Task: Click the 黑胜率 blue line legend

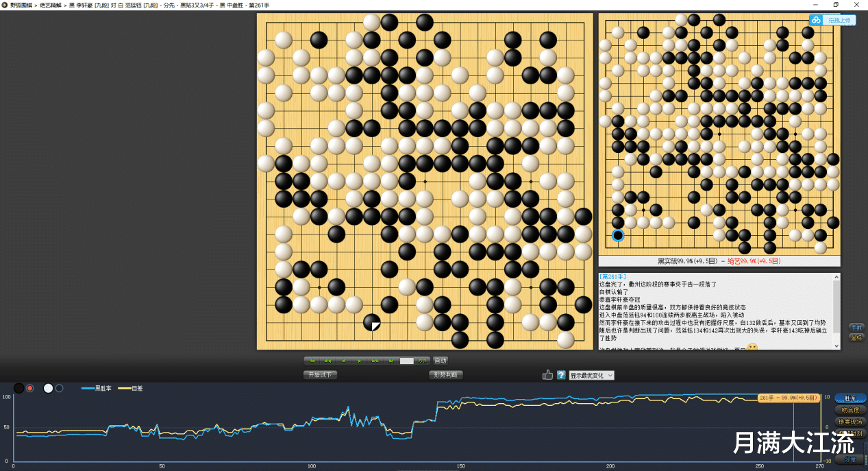Action: [97, 388]
